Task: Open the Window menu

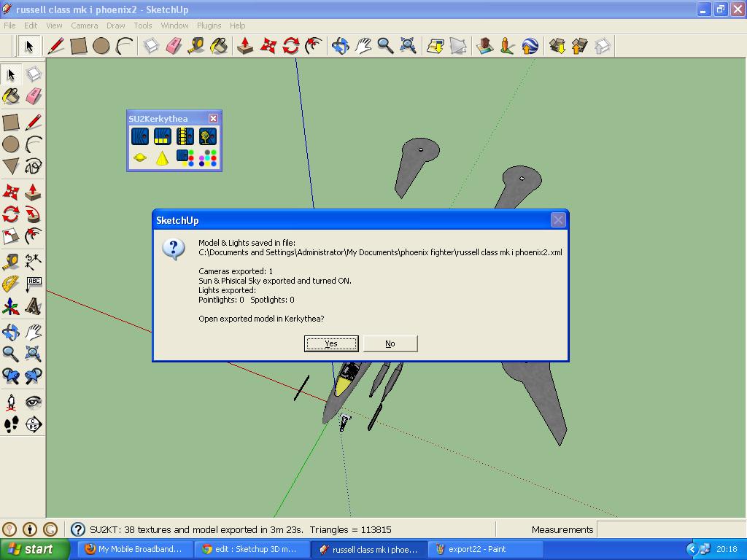Action: [174, 26]
